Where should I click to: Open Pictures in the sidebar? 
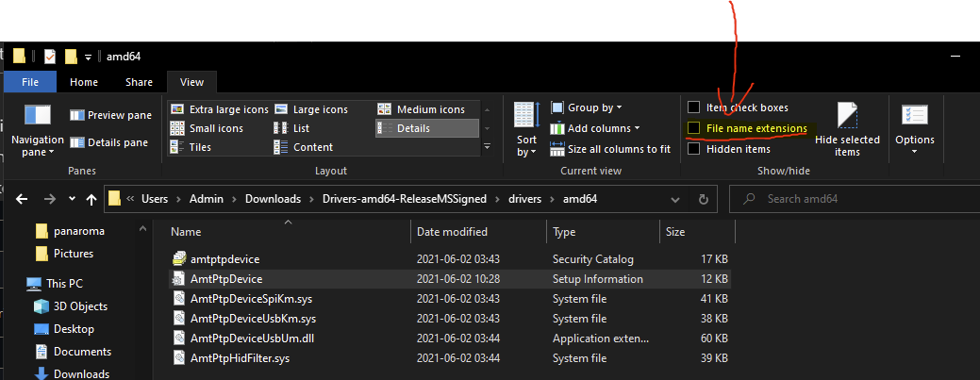pyautogui.click(x=64, y=254)
